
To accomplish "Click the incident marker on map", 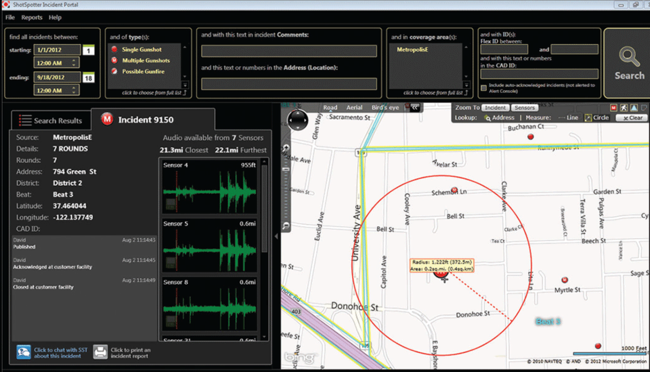I will click(x=441, y=274).
